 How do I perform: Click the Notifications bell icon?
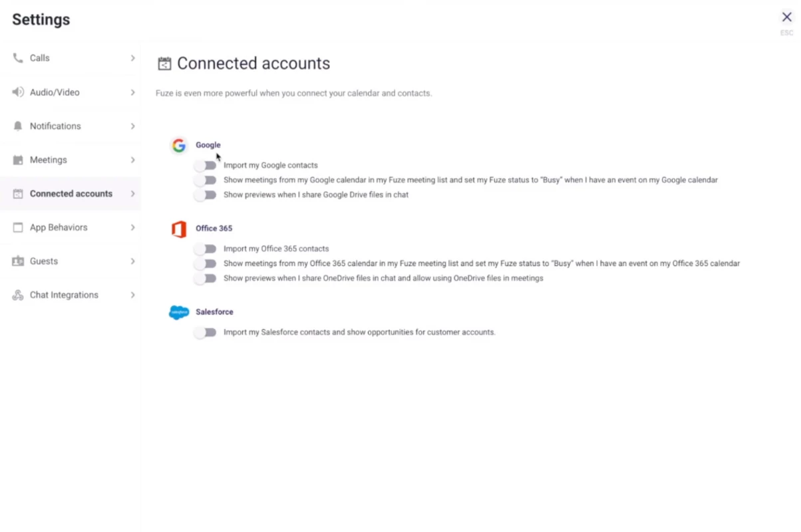(x=18, y=126)
